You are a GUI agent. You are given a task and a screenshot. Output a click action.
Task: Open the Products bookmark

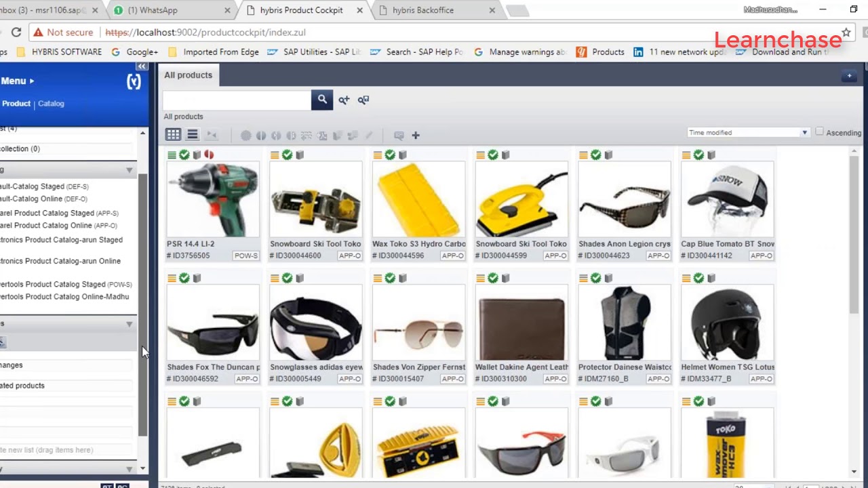tap(601, 52)
